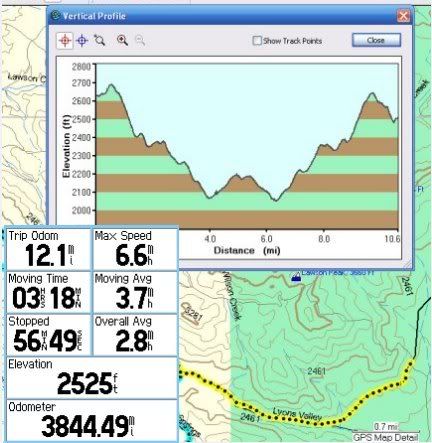Select the Overall Avg field
Image resolution: width=432 pixels, height=443 pixels.
tap(135, 335)
